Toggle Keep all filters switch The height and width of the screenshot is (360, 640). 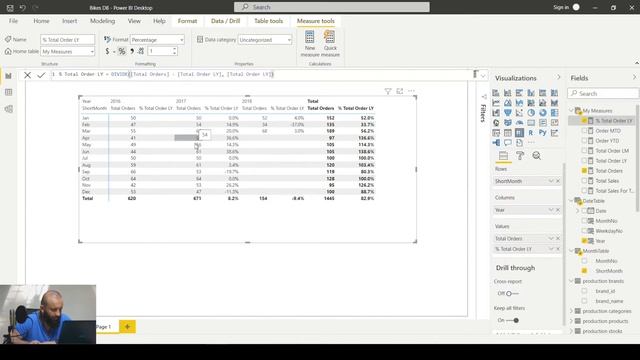(x=512, y=320)
